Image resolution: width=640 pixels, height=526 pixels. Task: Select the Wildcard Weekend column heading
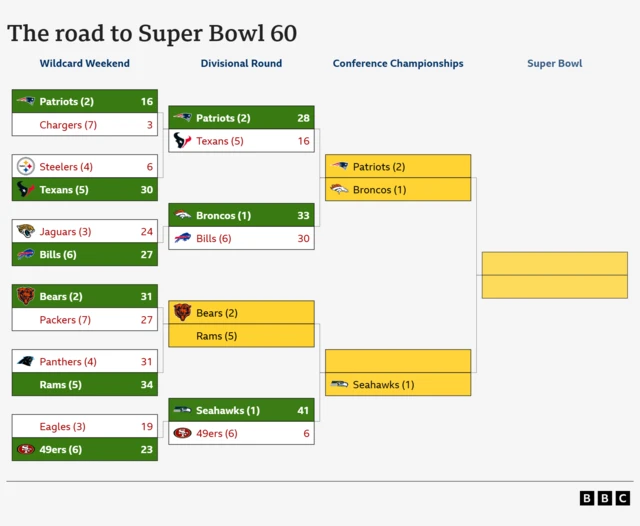[x=85, y=63]
